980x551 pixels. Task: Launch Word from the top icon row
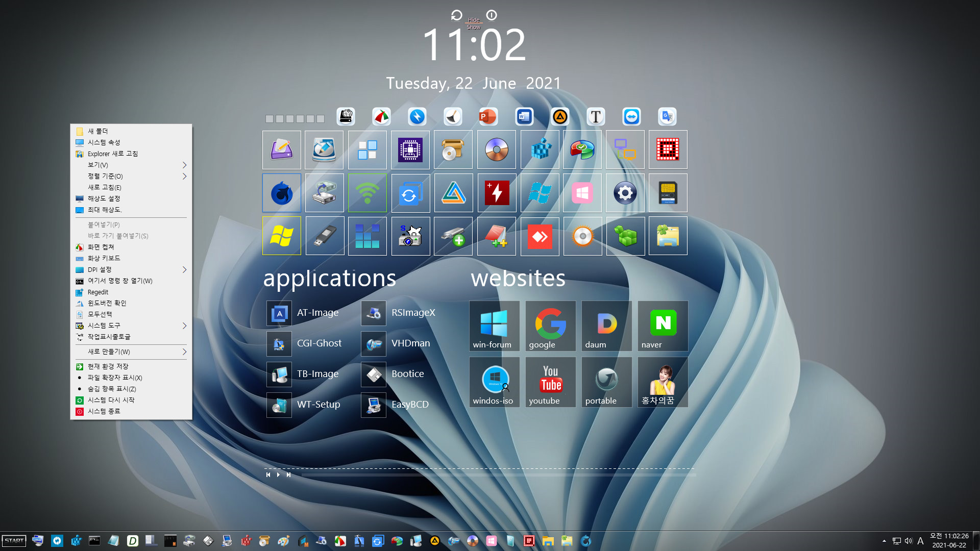point(524,117)
